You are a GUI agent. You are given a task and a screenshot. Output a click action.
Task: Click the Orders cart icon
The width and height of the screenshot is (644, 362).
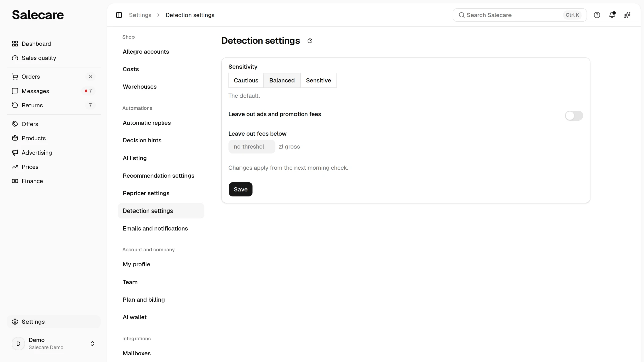coord(15,77)
